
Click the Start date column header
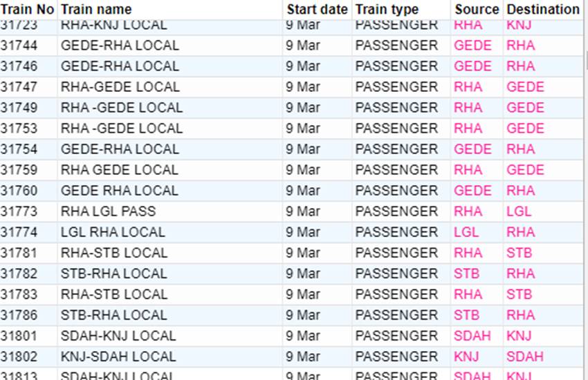pyautogui.click(x=317, y=10)
